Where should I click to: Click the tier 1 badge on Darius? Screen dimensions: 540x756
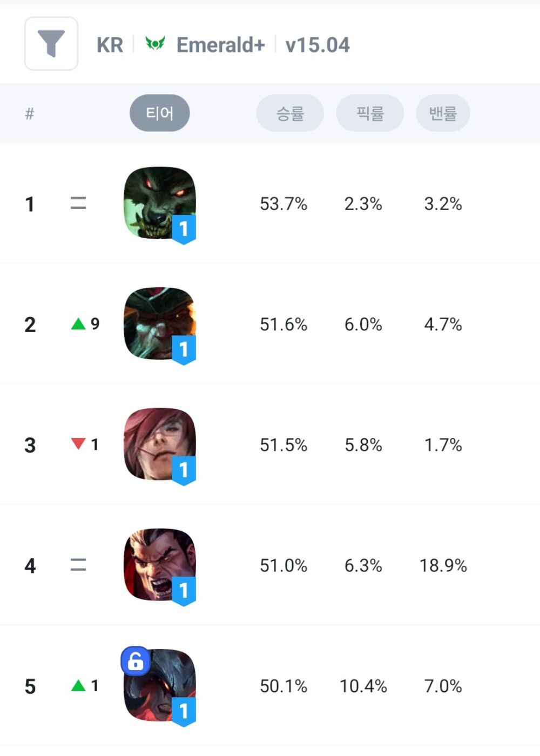click(184, 590)
